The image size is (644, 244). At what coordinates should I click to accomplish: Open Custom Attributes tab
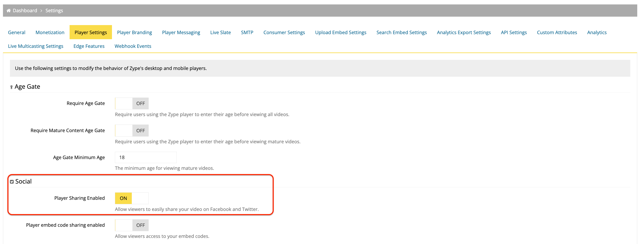[557, 32]
